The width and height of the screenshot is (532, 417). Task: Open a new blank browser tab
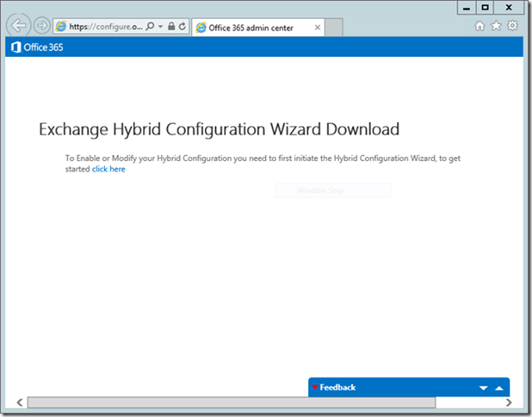(334, 28)
